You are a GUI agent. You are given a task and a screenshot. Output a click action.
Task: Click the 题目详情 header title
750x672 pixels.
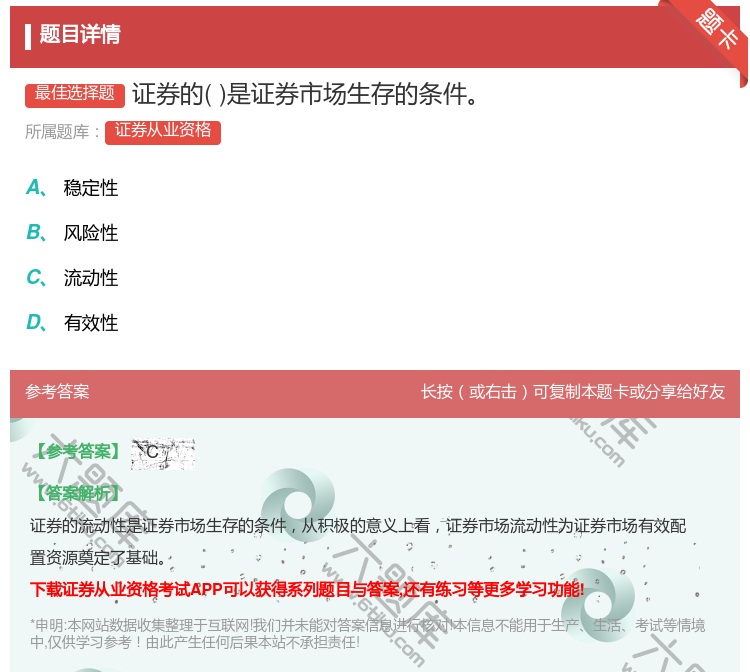coord(79,34)
